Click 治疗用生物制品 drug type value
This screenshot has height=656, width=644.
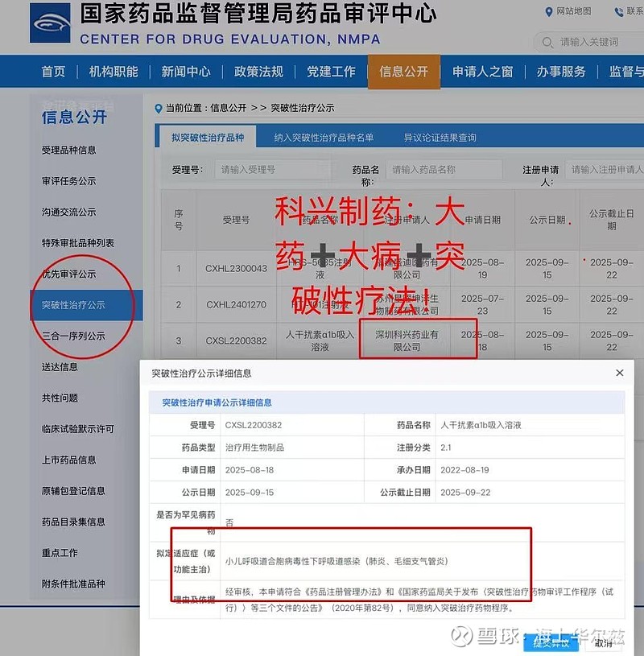tap(254, 448)
